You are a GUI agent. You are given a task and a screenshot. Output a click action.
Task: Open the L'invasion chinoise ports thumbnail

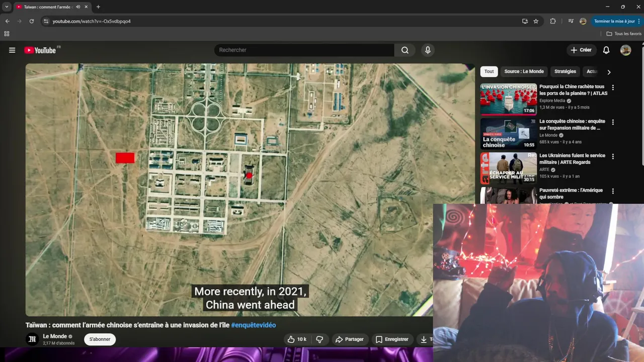point(508,100)
